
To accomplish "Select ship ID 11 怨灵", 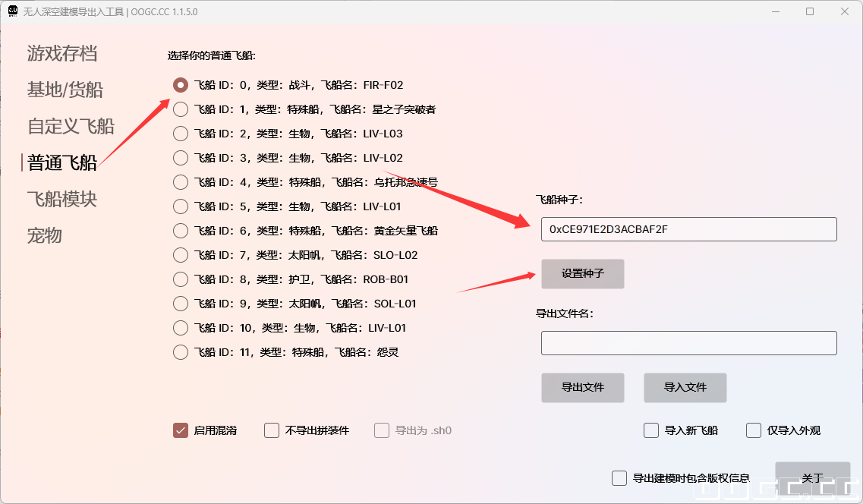I will (x=180, y=351).
